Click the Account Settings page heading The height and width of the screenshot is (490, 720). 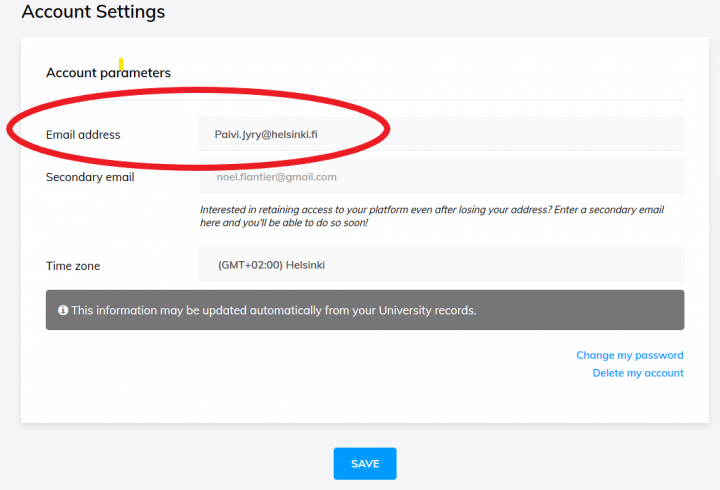[93, 11]
